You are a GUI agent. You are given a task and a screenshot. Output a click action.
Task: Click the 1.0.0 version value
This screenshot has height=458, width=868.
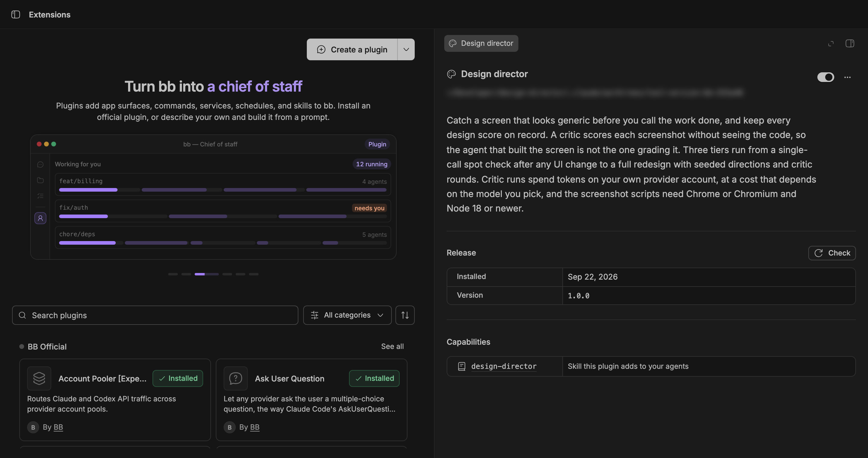coord(579,296)
